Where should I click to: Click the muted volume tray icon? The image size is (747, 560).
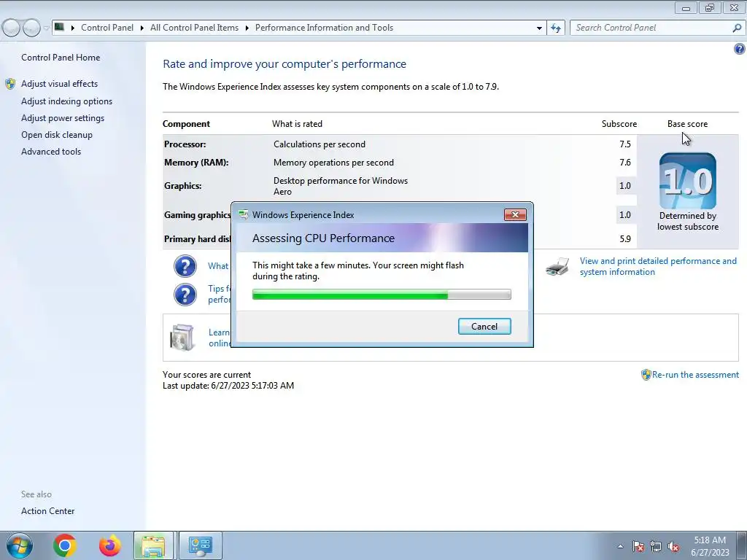(673, 546)
